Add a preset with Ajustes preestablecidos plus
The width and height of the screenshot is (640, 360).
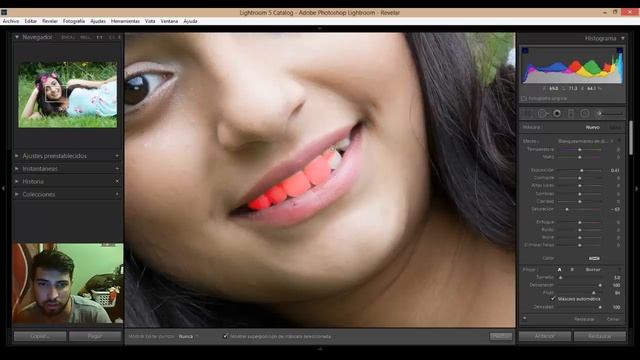pos(117,156)
